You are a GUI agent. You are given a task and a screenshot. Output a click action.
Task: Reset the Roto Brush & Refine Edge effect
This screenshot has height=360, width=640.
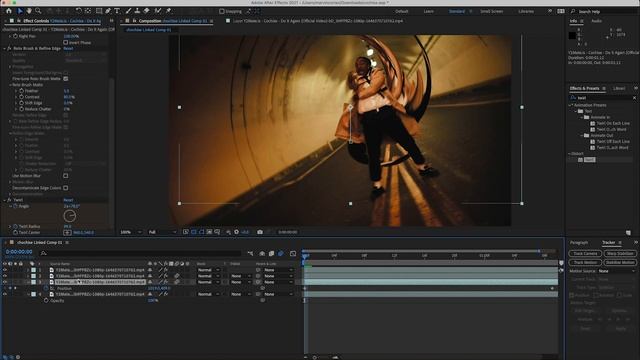pos(68,49)
